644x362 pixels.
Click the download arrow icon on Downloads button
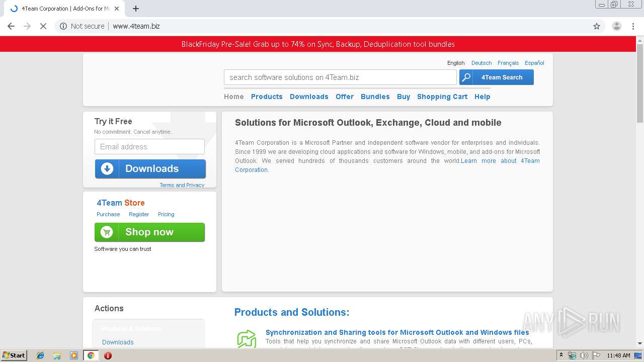[x=107, y=168]
